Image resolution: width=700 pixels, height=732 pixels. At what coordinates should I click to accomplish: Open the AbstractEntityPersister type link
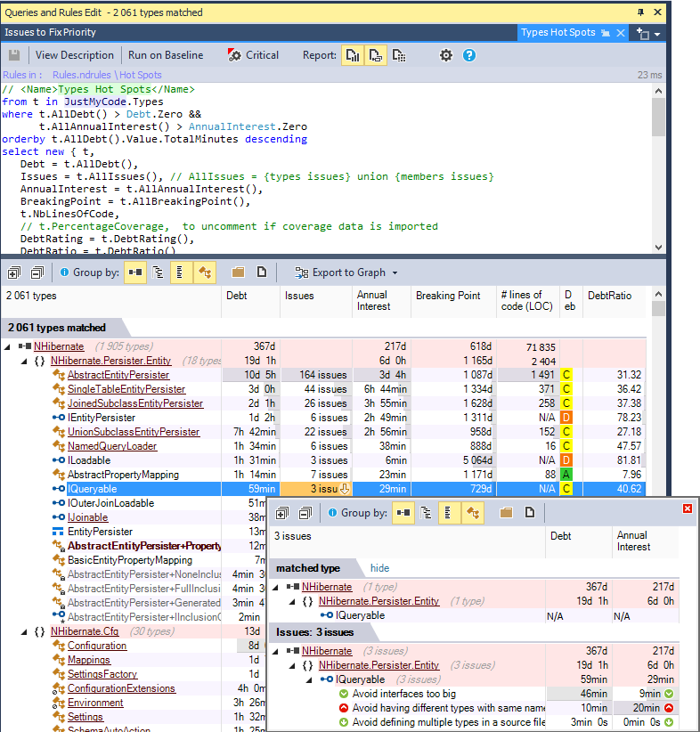tap(118, 375)
